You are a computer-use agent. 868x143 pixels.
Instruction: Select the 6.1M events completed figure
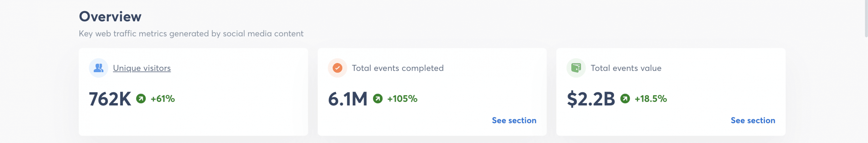pos(348,99)
